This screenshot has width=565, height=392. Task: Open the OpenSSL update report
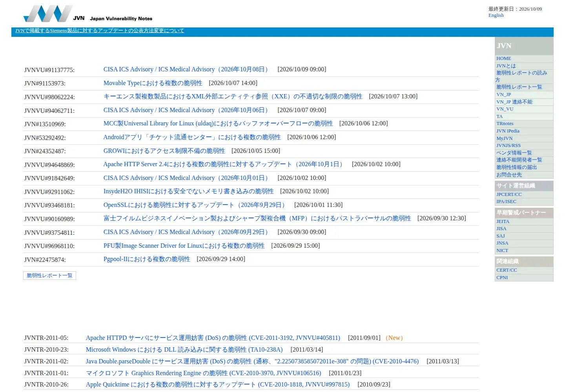(196, 205)
